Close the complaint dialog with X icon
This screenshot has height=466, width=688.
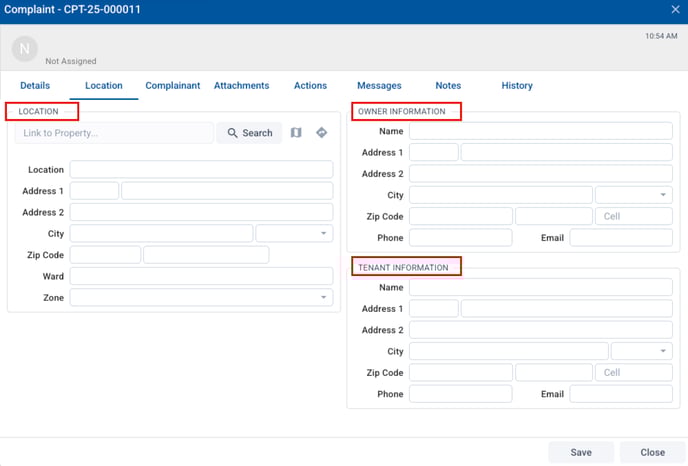click(674, 9)
